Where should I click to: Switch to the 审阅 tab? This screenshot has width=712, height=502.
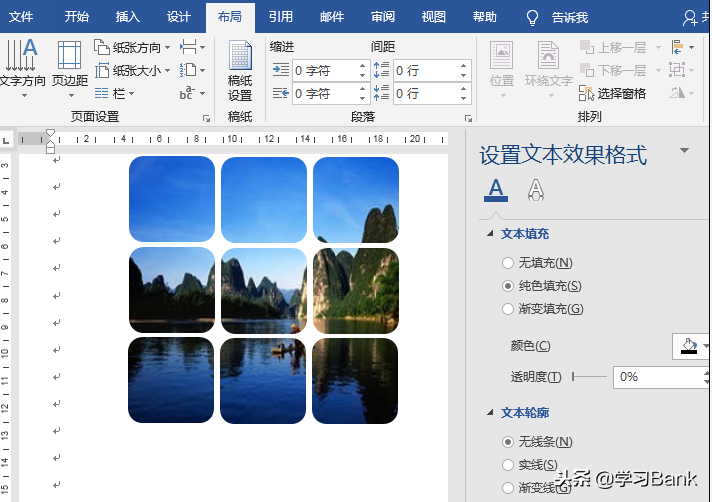click(383, 17)
